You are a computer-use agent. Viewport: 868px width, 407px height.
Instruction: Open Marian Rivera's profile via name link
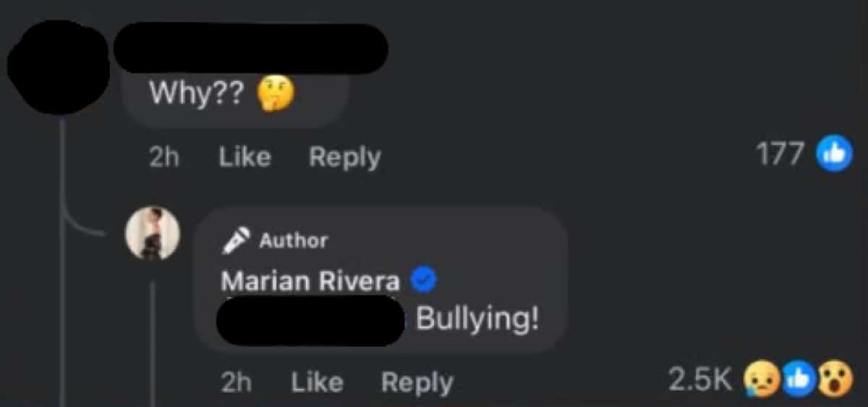[310, 281]
